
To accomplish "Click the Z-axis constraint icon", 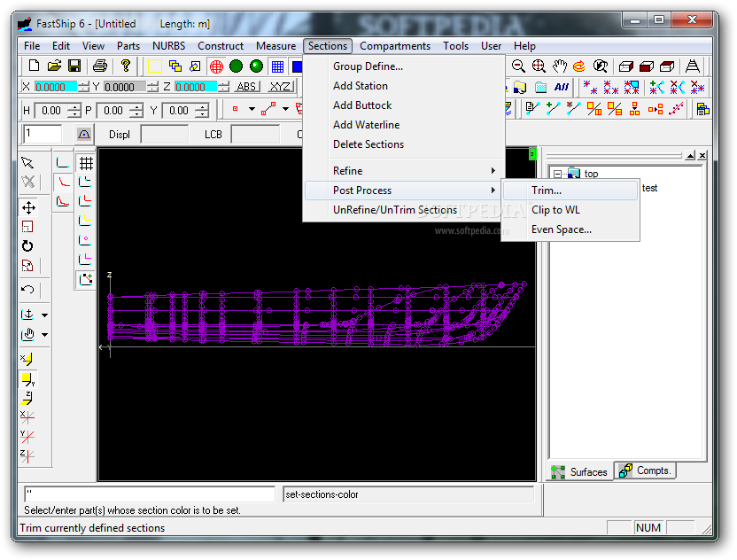I will [27, 455].
